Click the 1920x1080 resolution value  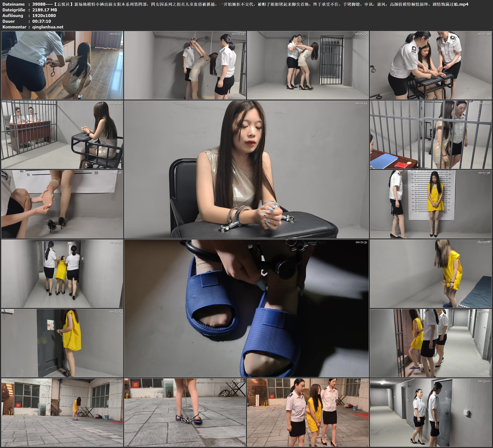44,15
